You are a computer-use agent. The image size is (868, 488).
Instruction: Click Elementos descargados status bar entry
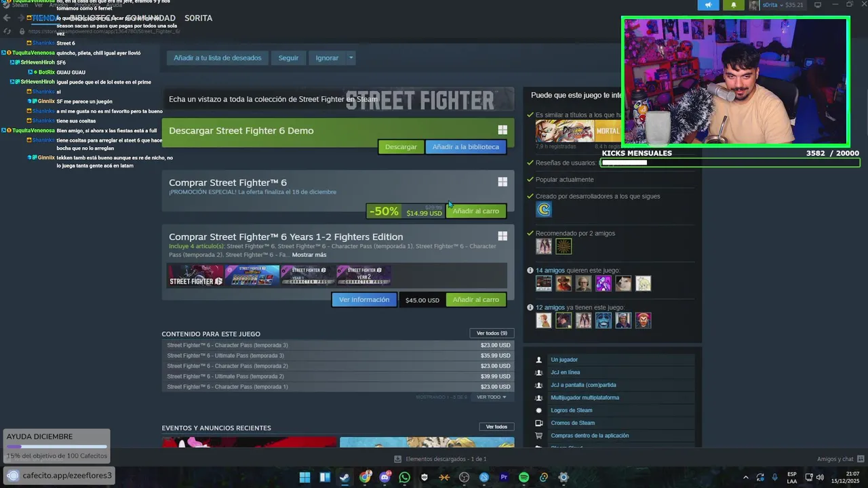440,459
